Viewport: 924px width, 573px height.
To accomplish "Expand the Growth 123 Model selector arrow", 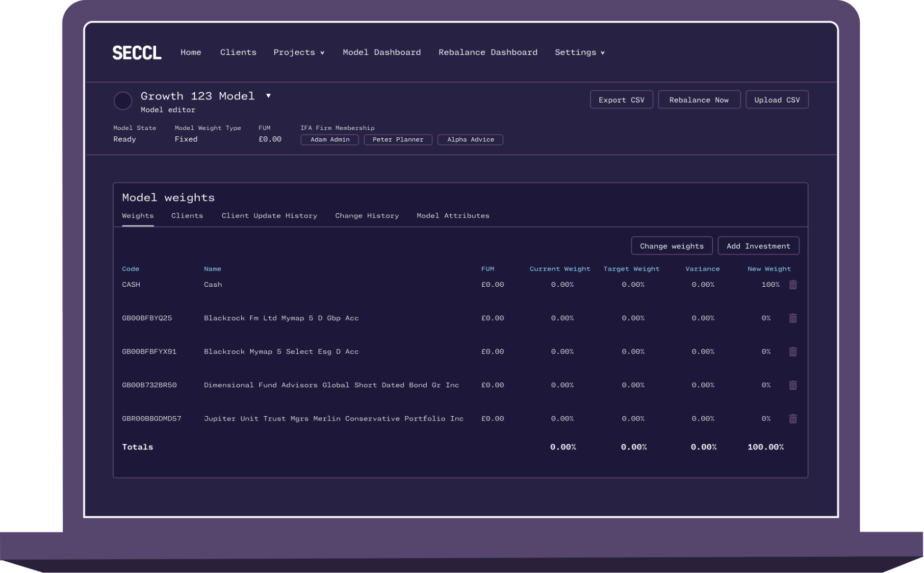I will pyautogui.click(x=268, y=96).
